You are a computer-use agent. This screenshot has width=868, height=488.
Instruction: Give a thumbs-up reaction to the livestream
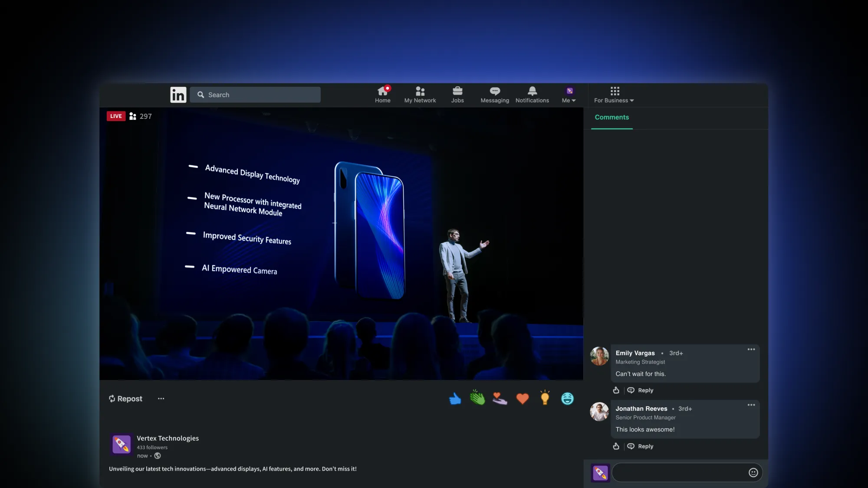coord(455,398)
